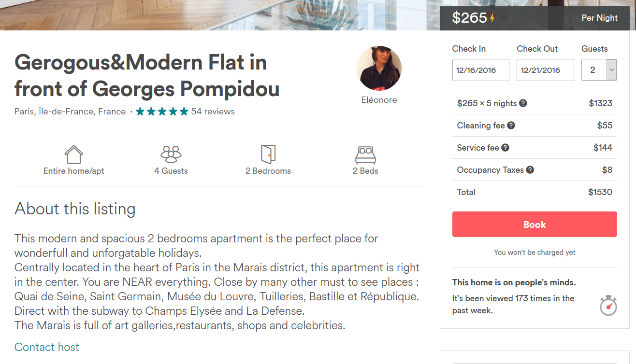Open the Guests count dropdown
Screen dimensions: 636x364
[x=599, y=70]
